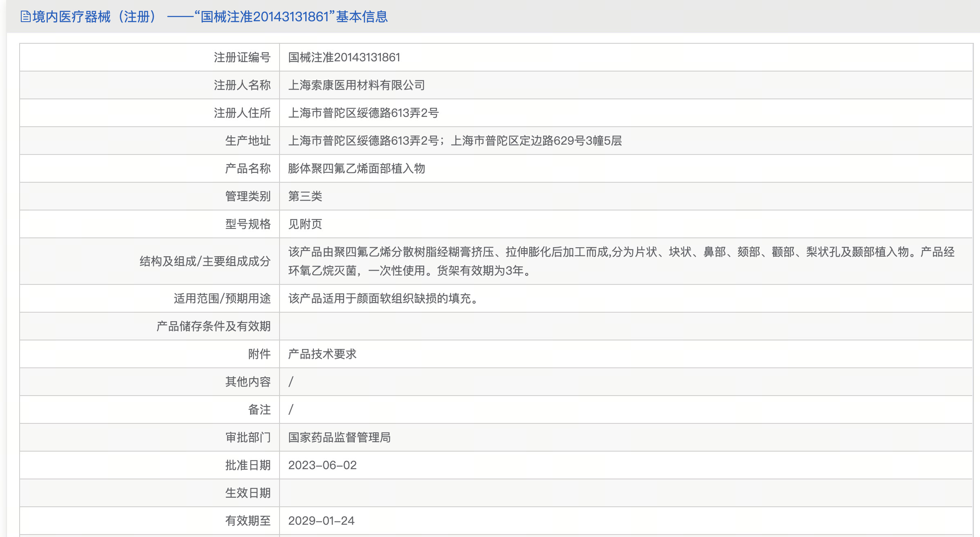Select the 附件 label
This screenshot has width=980, height=537.
tap(259, 354)
